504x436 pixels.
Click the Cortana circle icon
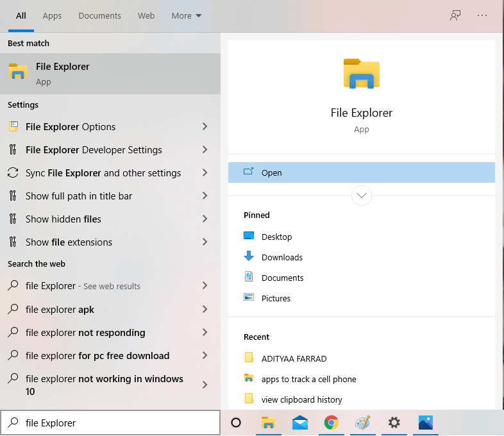pyautogui.click(x=236, y=423)
